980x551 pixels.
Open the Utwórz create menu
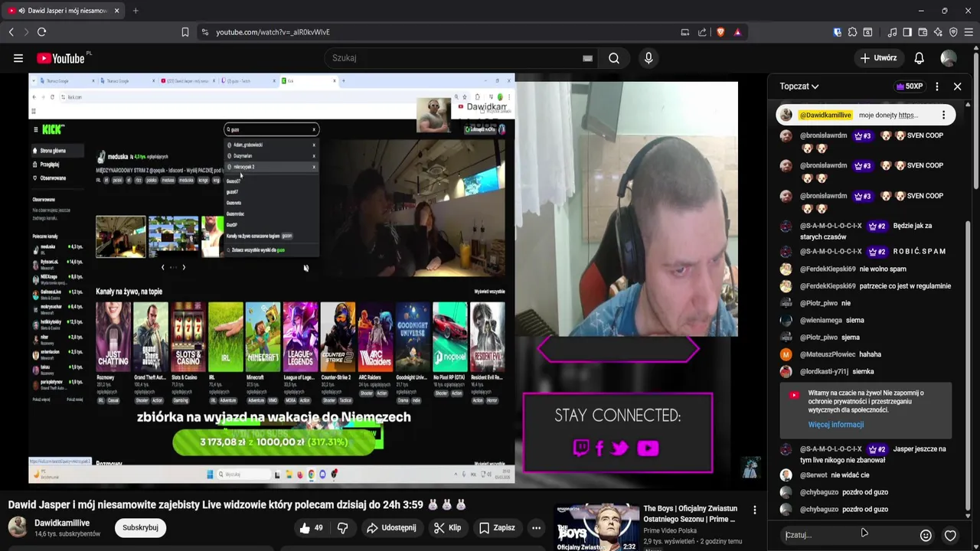click(x=877, y=58)
